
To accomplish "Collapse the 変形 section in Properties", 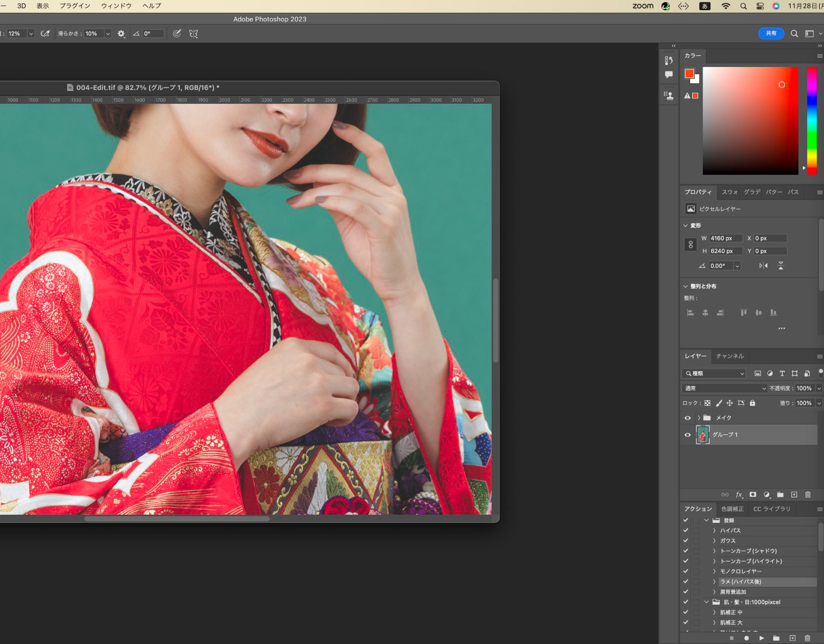I will point(686,225).
